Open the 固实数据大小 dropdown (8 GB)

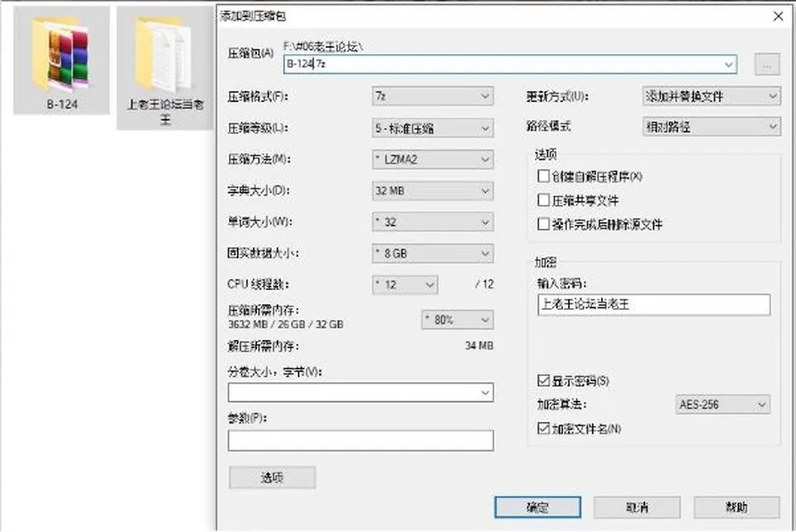[433, 253]
